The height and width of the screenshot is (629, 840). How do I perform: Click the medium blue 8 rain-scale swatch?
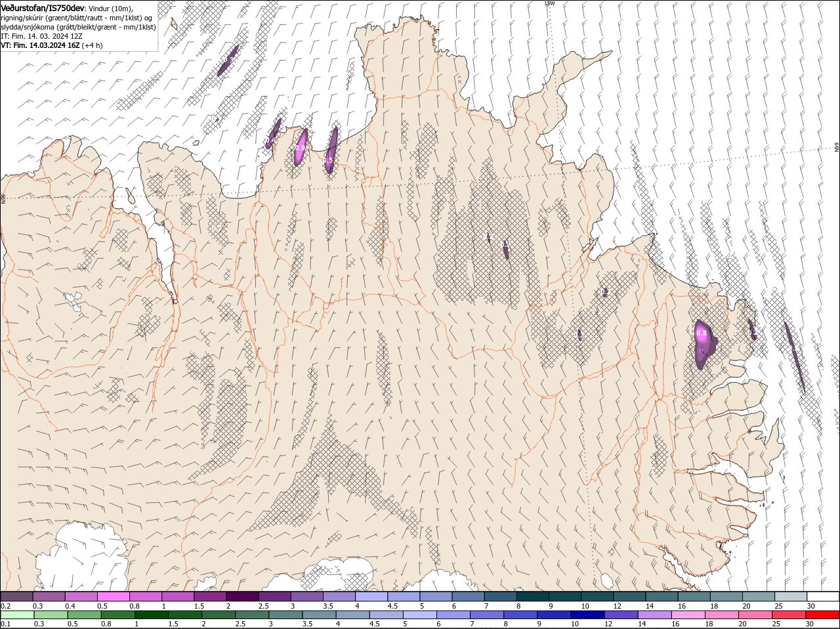click(520, 615)
